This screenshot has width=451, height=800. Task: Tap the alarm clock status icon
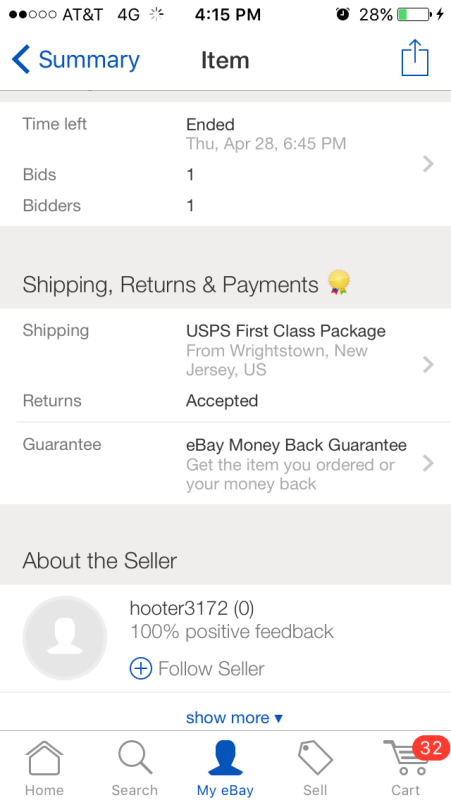pyautogui.click(x=343, y=15)
